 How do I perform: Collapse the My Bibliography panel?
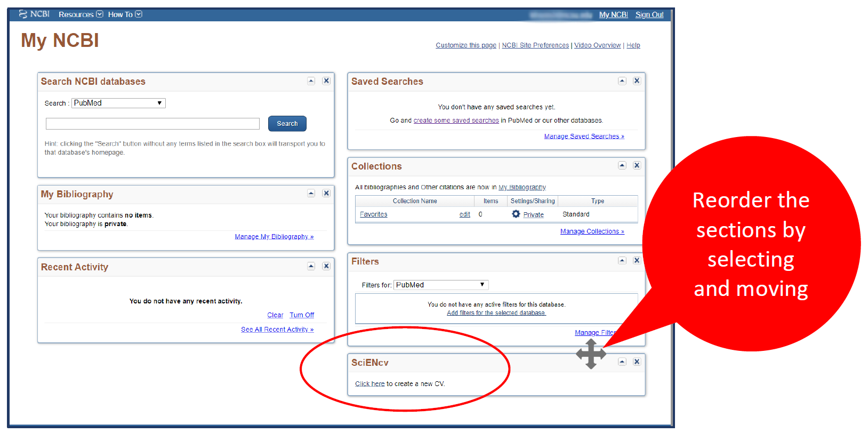click(x=311, y=194)
